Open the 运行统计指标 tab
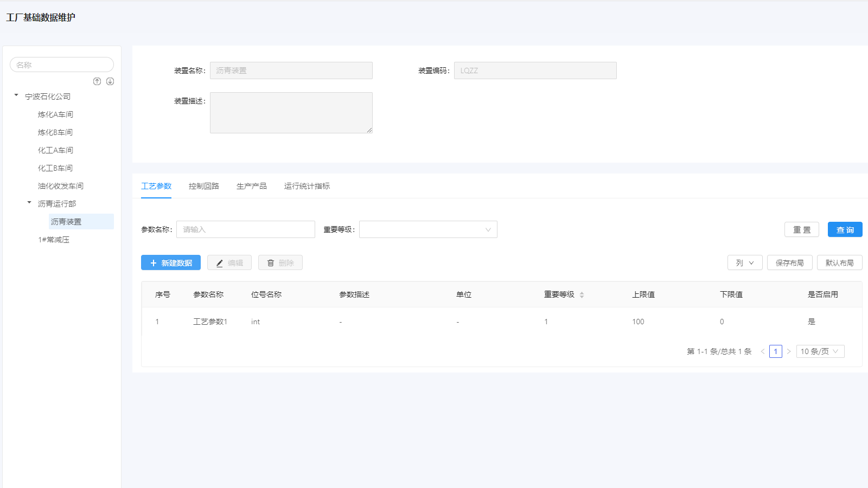Viewport: 868px width, 488px height. click(307, 186)
